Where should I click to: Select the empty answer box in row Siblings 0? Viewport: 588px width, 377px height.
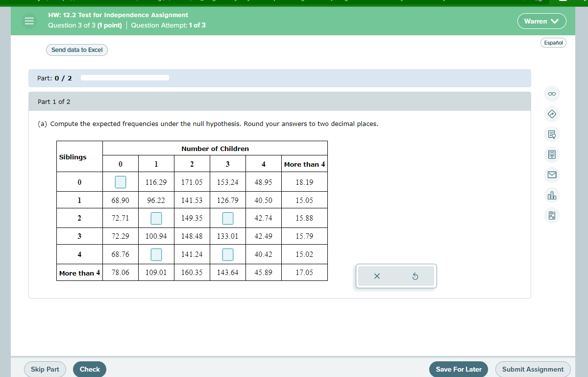click(120, 182)
